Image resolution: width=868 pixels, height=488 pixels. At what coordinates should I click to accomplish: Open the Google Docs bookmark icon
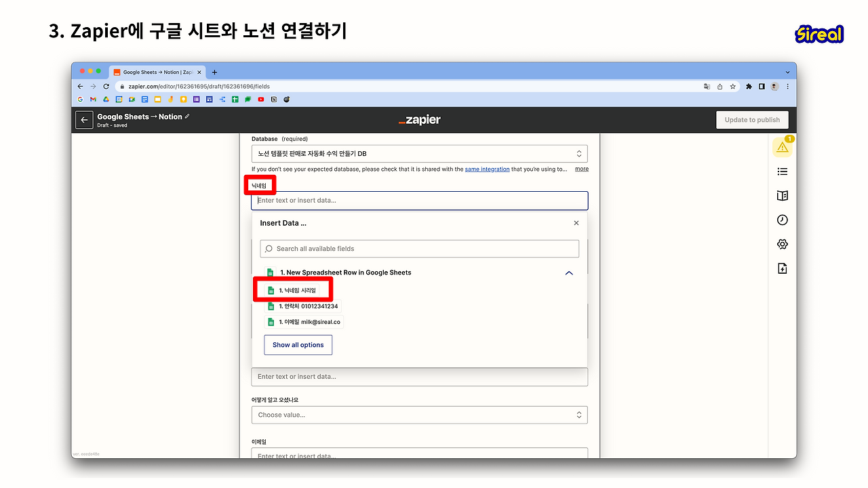(x=144, y=100)
